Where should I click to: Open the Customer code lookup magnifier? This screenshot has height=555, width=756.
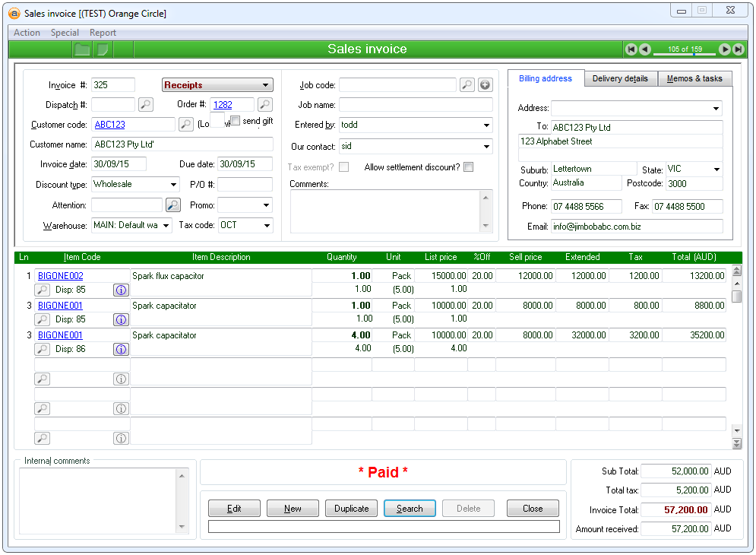pos(186,125)
